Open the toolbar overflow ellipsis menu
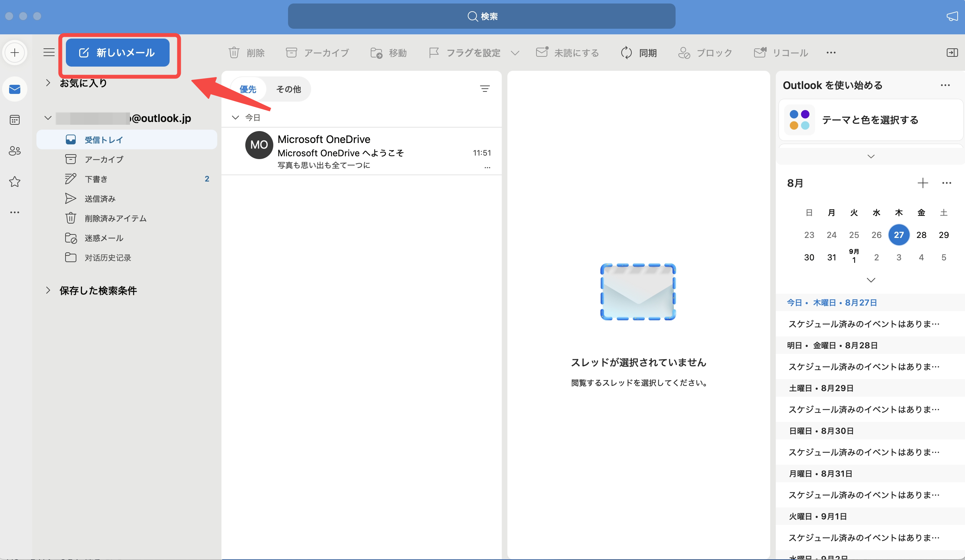This screenshot has width=965, height=560. pyautogui.click(x=831, y=53)
